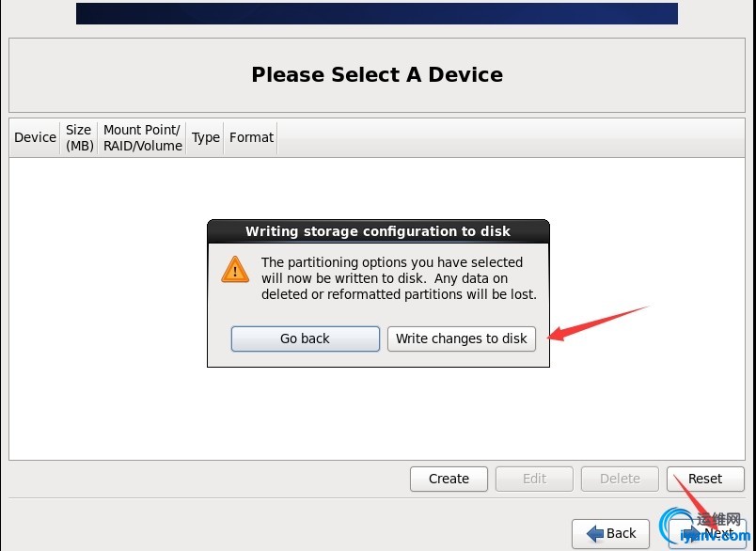Click the Next arrow icon
This screenshot has height=551, width=756.
[x=694, y=534]
